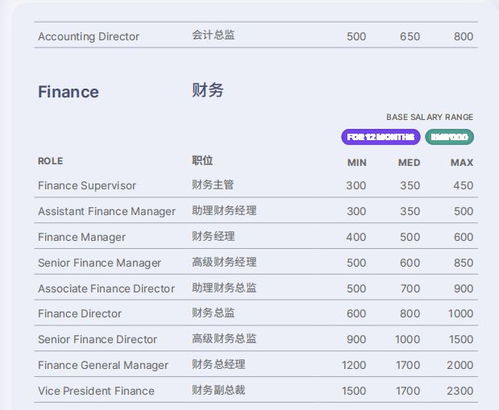499x410 pixels.
Task: Click the 'MED' column header
Action: click(x=409, y=163)
